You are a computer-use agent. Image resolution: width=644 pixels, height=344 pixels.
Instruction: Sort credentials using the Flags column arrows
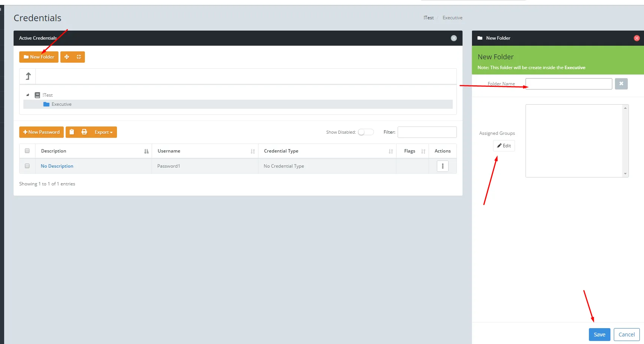point(423,151)
